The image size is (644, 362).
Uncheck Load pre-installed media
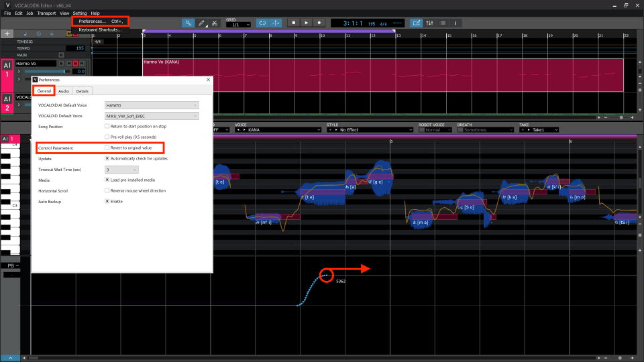(x=107, y=180)
